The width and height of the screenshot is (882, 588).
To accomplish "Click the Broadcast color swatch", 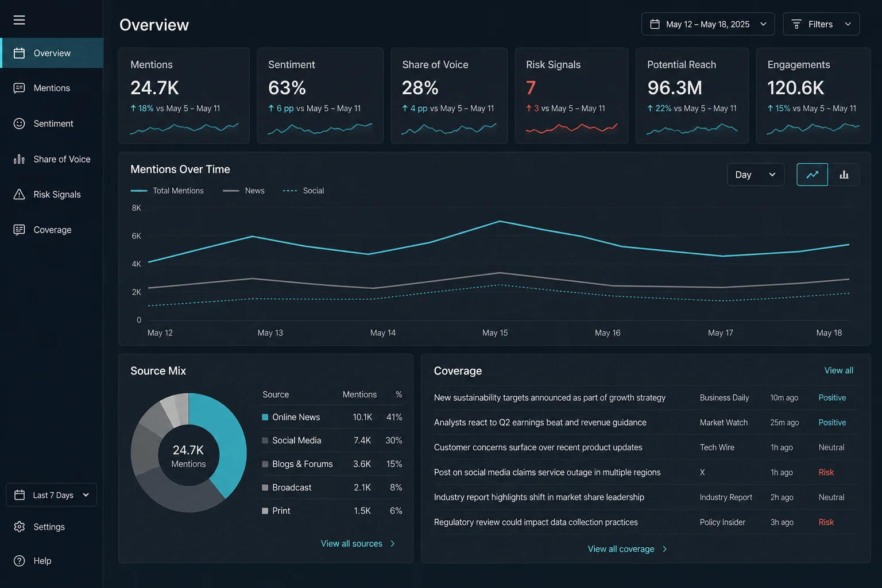I will tap(265, 488).
